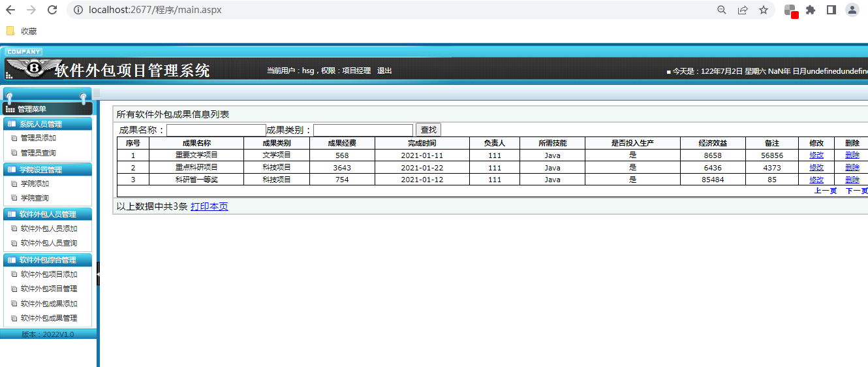Click the 退出 logout link
Screen dimensions: 868x367
[x=384, y=71]
